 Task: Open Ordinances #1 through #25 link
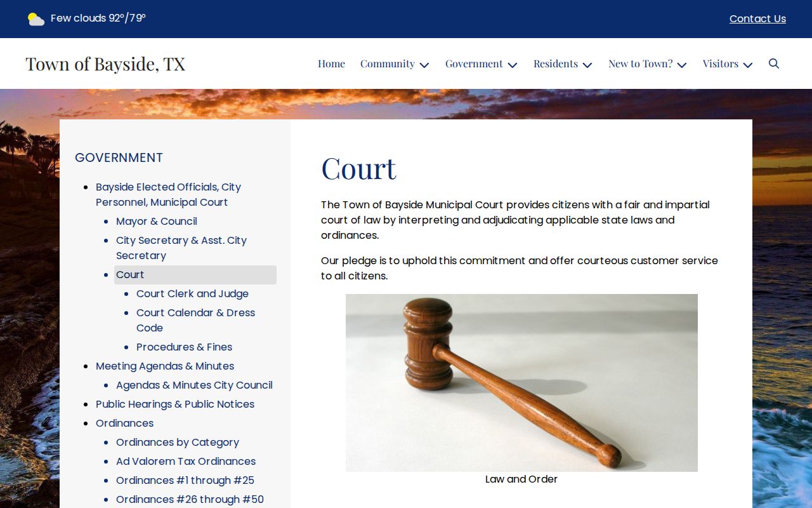(185, 480)
